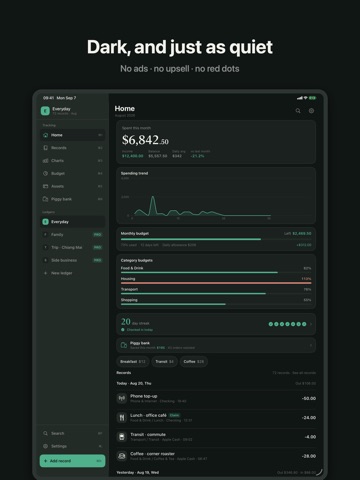The width and height of the screenshot is (360, 480).
Task: Tap the Breakfast quick-add chip
Action: point(133,362)
